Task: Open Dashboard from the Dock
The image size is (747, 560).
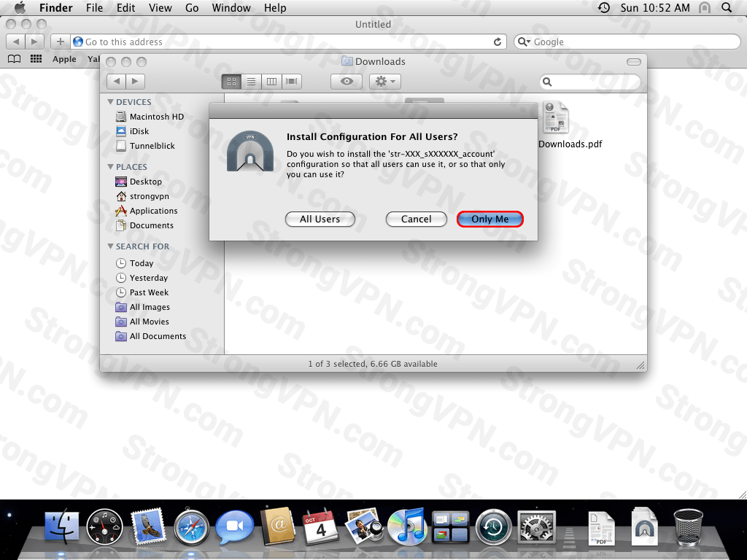Action: (105, 526)
